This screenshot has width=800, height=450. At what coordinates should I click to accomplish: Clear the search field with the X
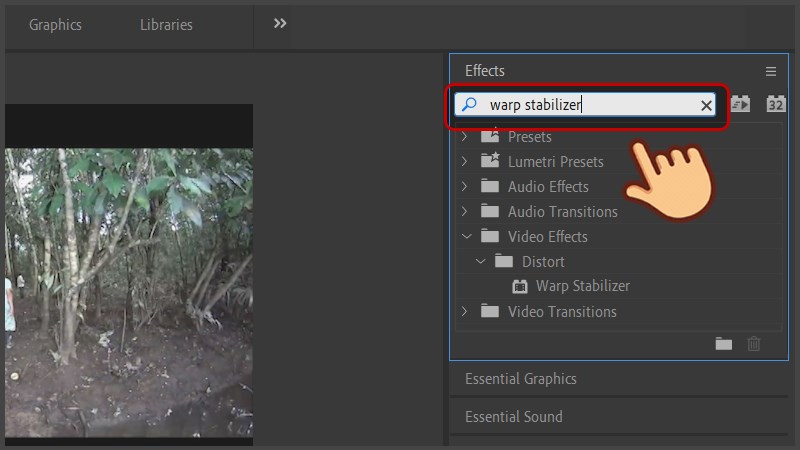706,105
